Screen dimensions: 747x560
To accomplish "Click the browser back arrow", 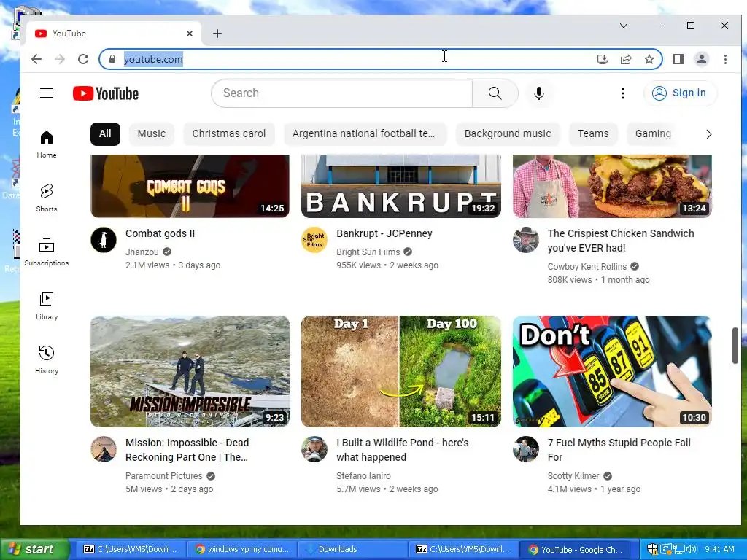I will tap(36, 59).
